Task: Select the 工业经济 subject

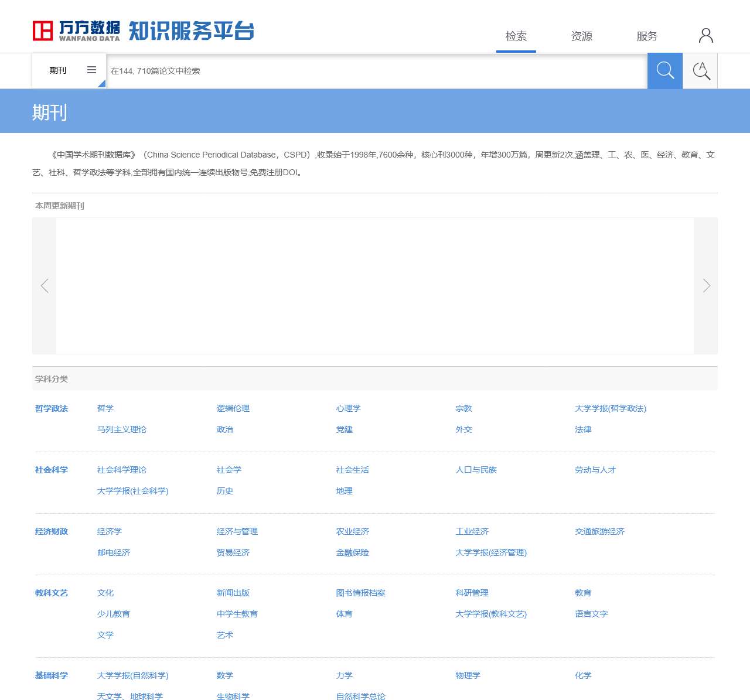Action: 472,532
